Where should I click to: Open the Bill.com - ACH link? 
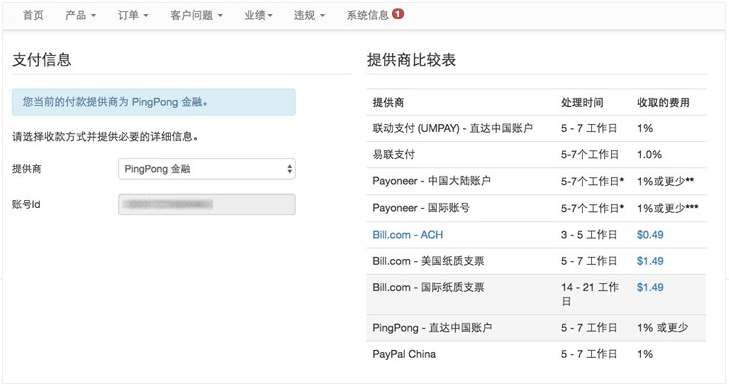click(x=408, y=235)
